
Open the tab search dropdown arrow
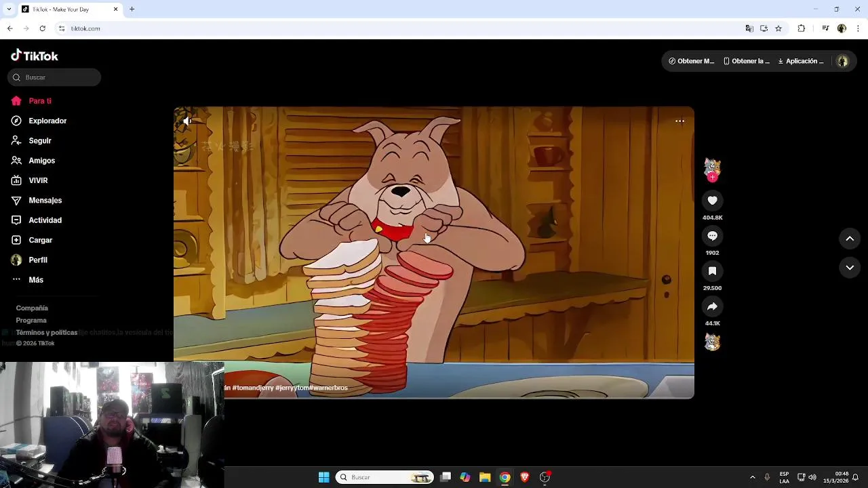tap(9, 9)
